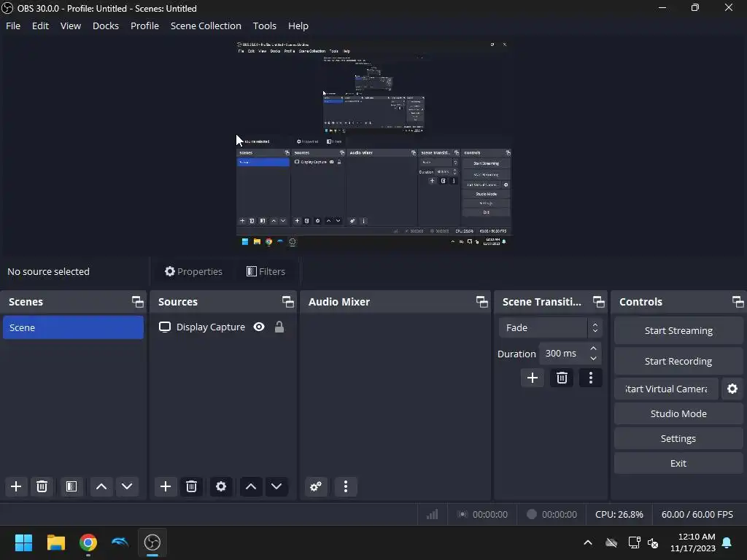This screenshot has height=560, width=747.
Task: Remove selected source with trash icon
Action: tap(192, 486)
